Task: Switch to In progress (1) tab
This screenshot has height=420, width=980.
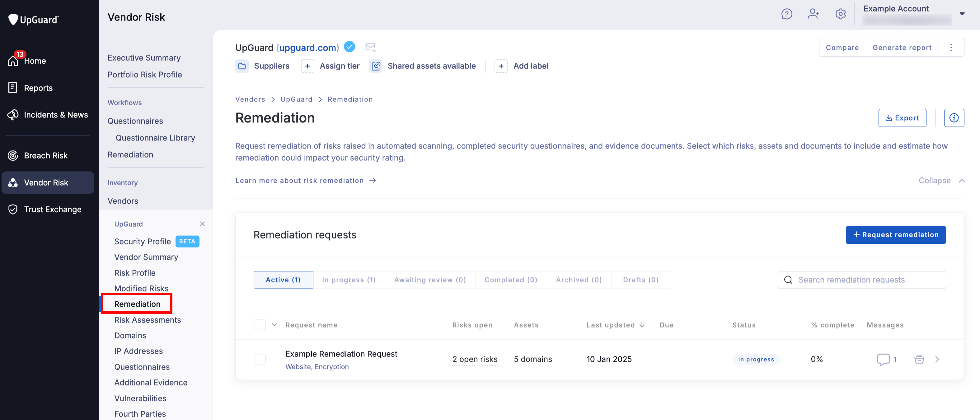Action: click(349, 280)
